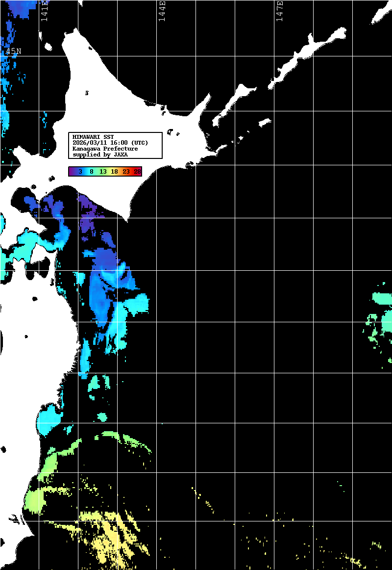This screenshot has width=392, height=570.
Task: Click the 'supplied by JAXA' credit text
Action: coord(100,155)
